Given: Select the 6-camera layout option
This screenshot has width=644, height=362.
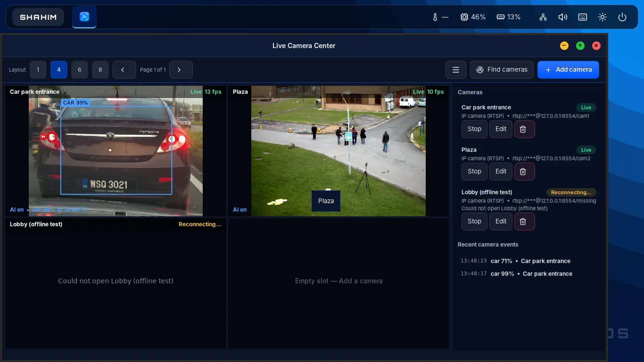Looking at the screenshot, I should pyautogui.click(x=80, y=70).
